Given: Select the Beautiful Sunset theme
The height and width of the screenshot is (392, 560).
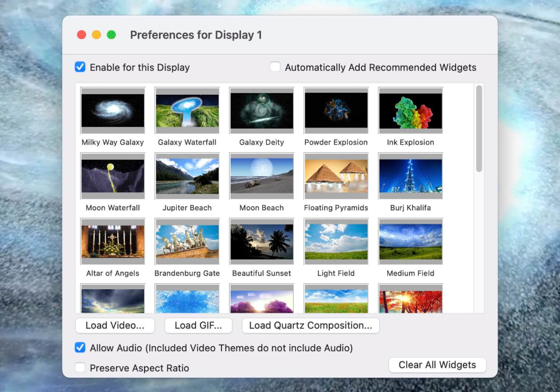Looking at the screenshot, I should (262, 242).
